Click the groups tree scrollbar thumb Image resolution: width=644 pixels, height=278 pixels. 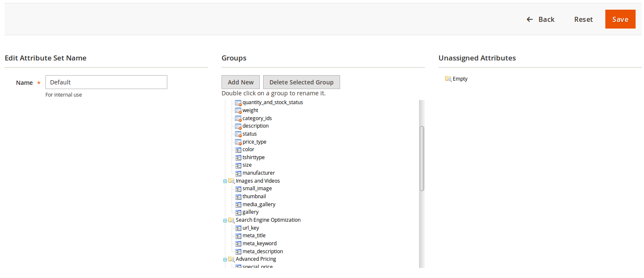pos(422,158)
